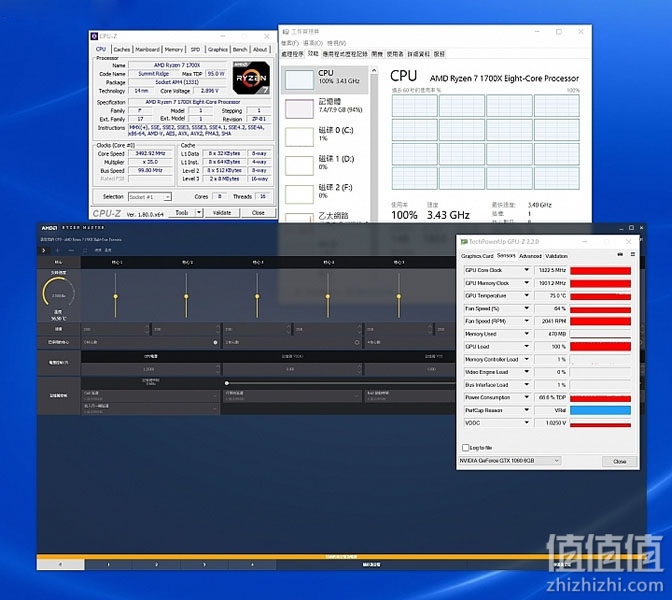Select the CPU graph thumbnail in Task Manager
The width and height of the screenshot is (672, 600).
pyautogui.click(x=299, y=80)
